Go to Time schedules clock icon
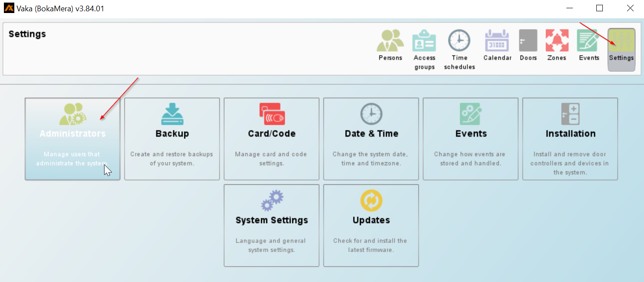The width and height of the screenshot is (644, 282). [x=459, y=41]
